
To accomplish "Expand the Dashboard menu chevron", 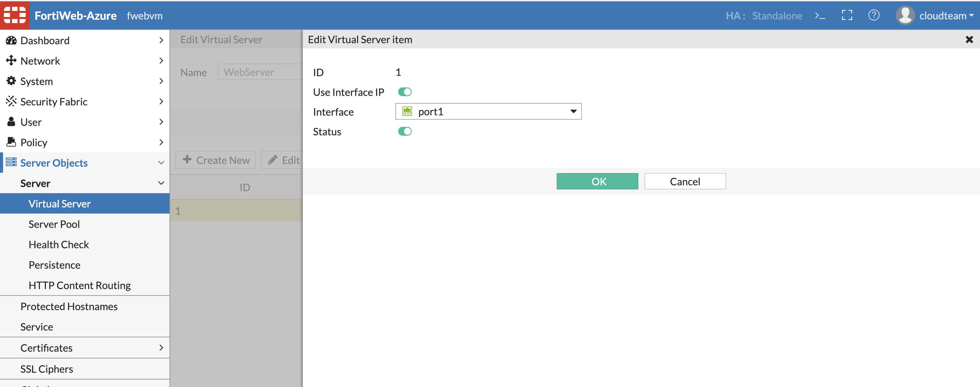I will tap(161, 40).
